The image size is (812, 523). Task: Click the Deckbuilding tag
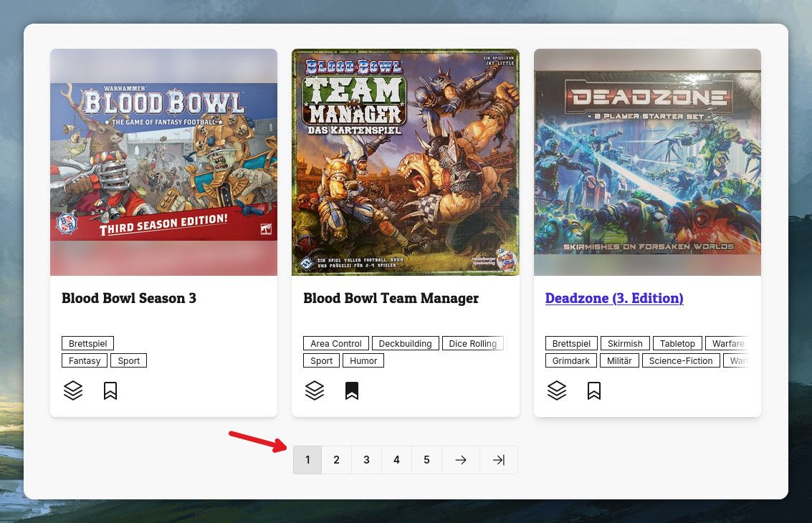click(x=406, y=343)
